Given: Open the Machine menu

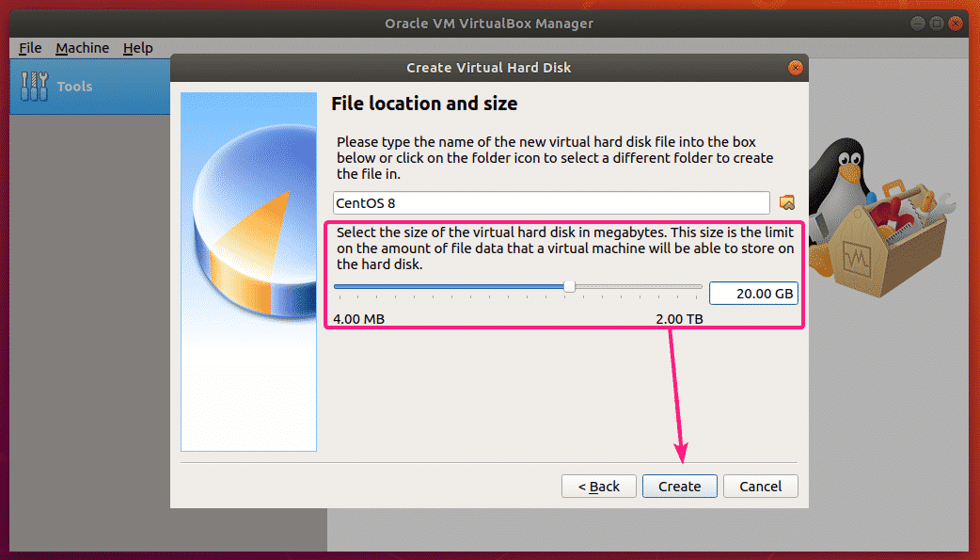Looking at the screenshot, I should [x=82, y=48].
